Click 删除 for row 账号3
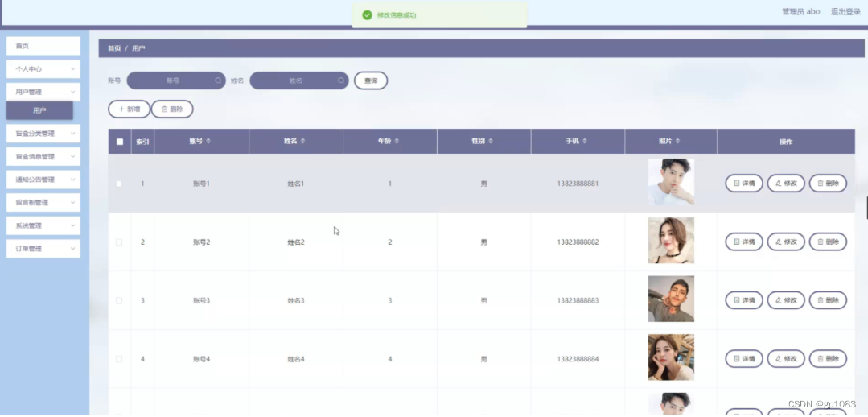The height and width of the screenshot is (417, 868). pos(828,300)
